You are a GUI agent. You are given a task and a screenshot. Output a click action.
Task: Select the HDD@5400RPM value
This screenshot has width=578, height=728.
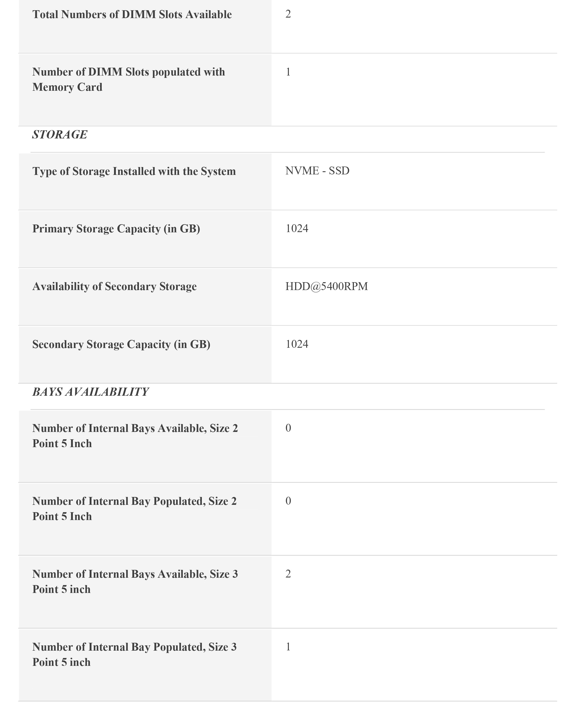point(326,286)
